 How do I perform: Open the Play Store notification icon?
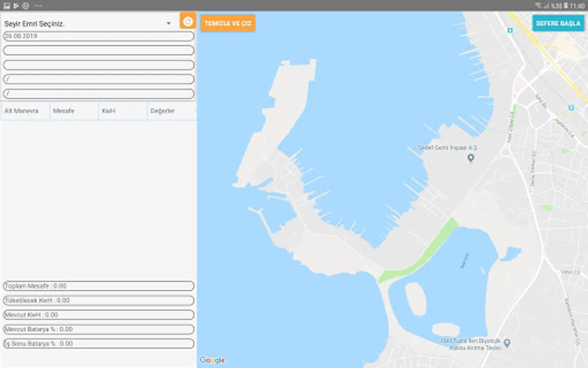pyautogui.click(x=16, y=6)
